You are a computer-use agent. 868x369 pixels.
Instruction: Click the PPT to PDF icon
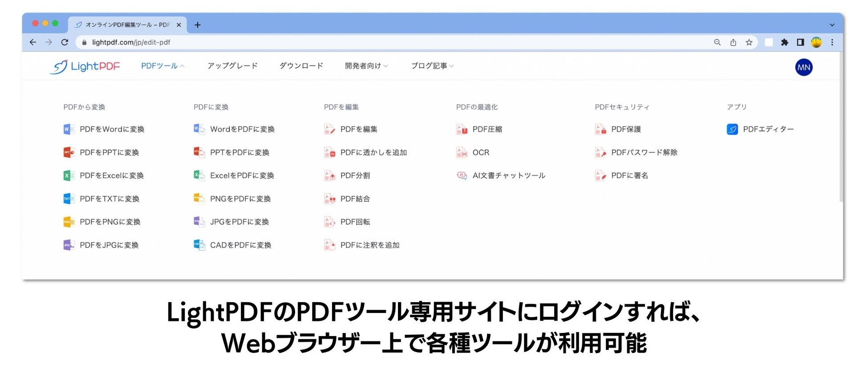coord(199,153)
